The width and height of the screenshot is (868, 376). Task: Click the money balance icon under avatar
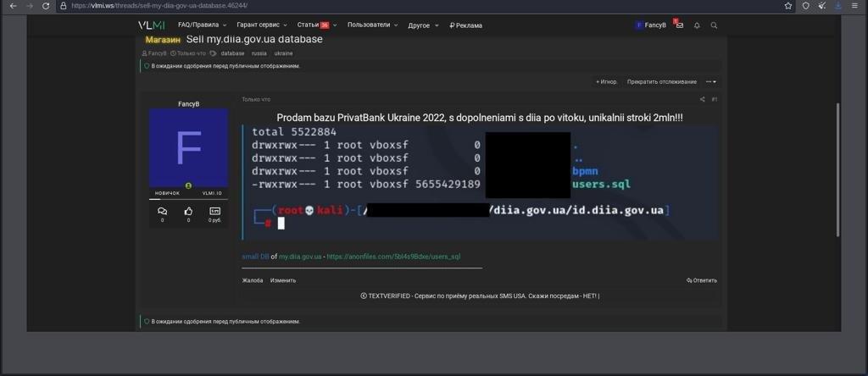pos(214,211)
